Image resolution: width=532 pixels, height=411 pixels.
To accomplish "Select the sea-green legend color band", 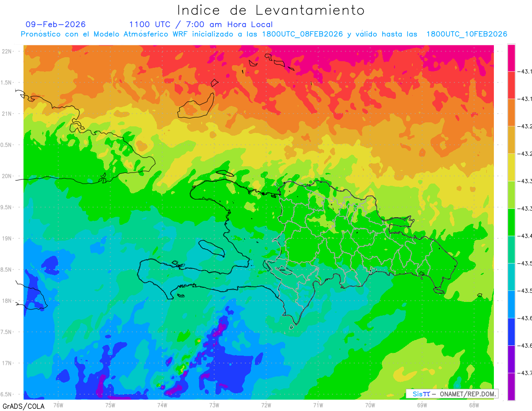I will pyautogui.click(x=511, y=250).
